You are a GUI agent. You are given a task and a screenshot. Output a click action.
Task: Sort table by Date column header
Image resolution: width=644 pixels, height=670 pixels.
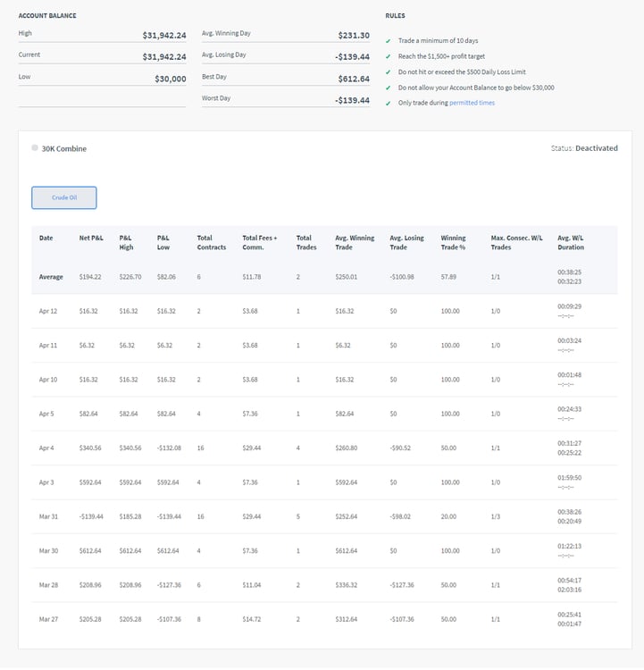point(46,239)
